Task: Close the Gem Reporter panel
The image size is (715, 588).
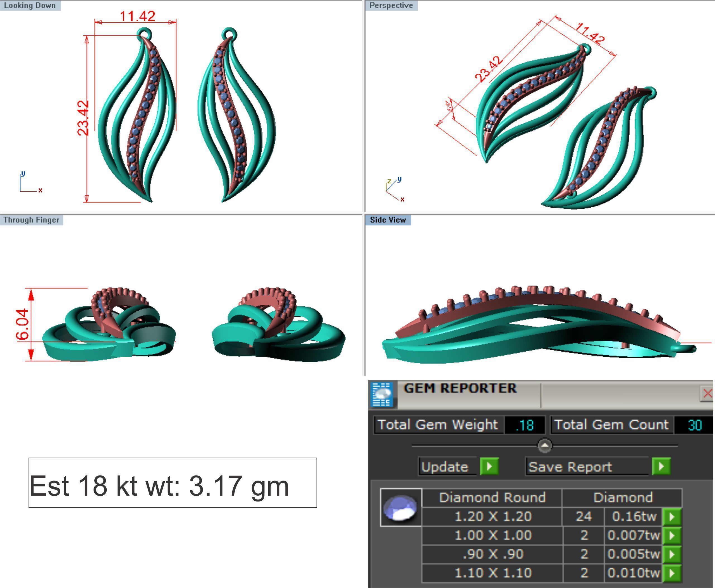Action: point(707,393)
